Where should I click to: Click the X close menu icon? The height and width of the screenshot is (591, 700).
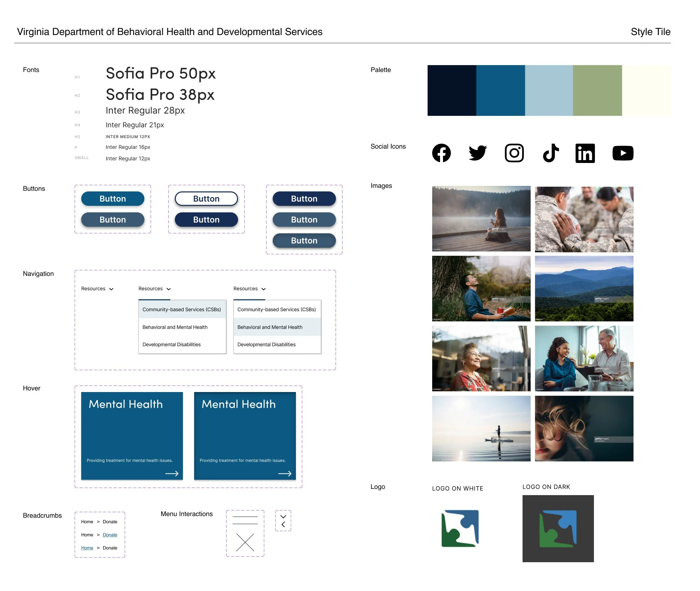pyautogui.click(x=245, y=543)
